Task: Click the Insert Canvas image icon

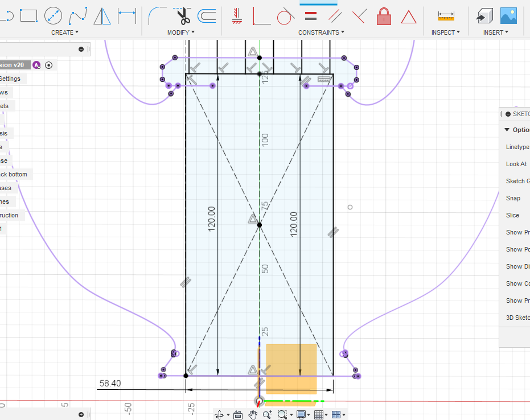Action: (x=508, y=16)
